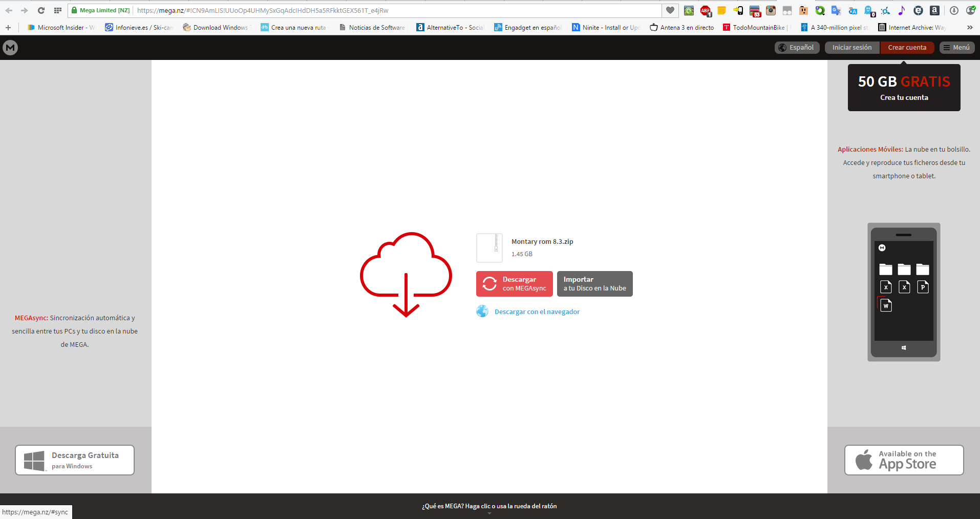Select the file name Montary rom 8.3.zip
The width and height of the screenshot is (980, 519).
click(542, 241)
